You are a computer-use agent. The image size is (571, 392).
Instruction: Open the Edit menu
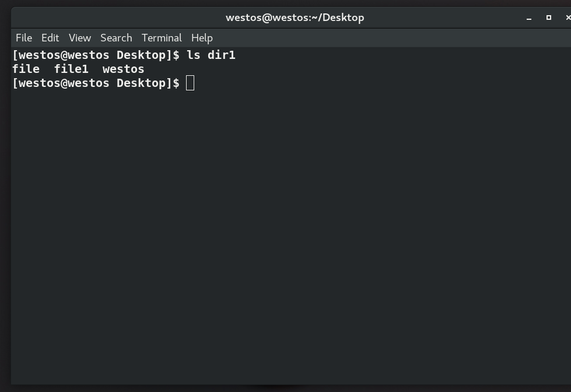click(x=50, y=38)
